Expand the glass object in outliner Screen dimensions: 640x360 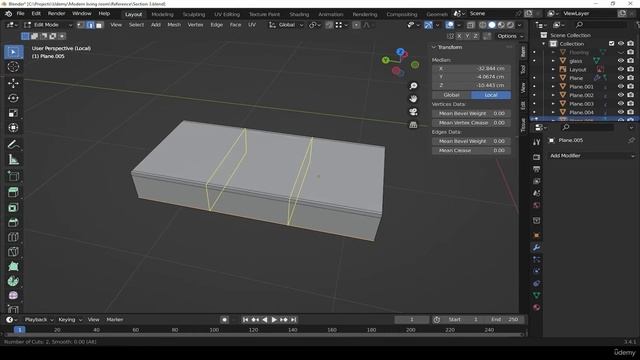tap(553, 61)
